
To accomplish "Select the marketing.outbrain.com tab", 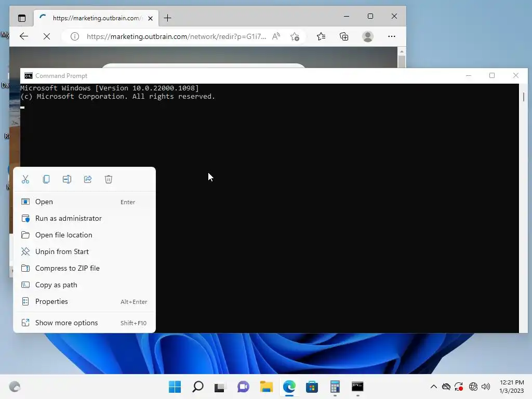I will tap(96, 18).
